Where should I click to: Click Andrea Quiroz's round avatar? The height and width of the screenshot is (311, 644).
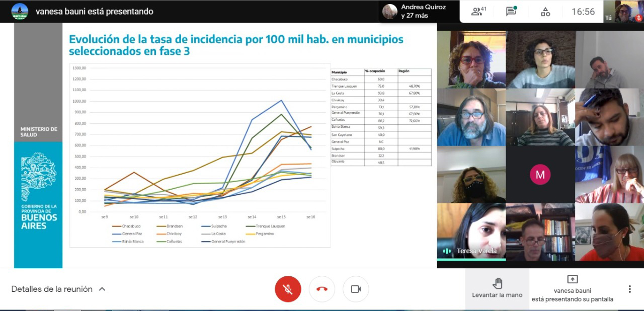390,12
